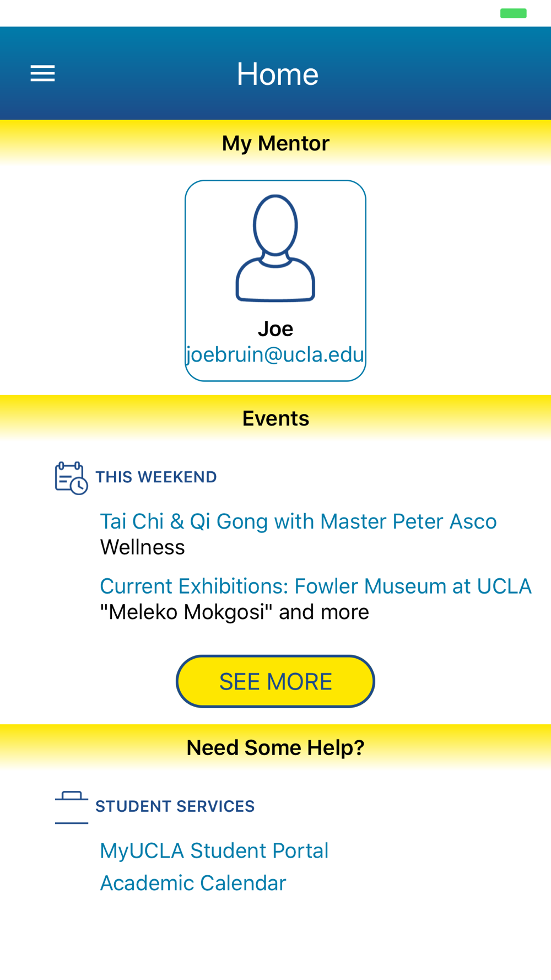
Task: Click the Student Services briefcase icon
Action: point(72,807)
